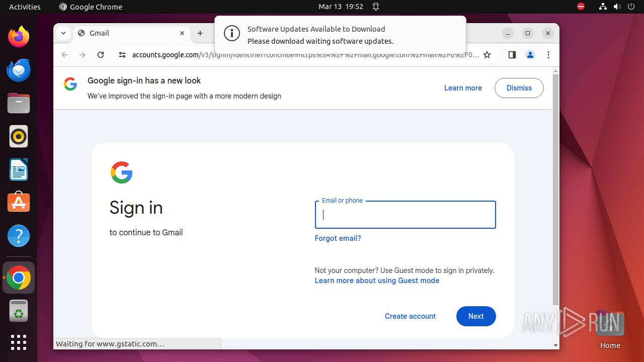Minimize the Chrome window

pos(508,33)
